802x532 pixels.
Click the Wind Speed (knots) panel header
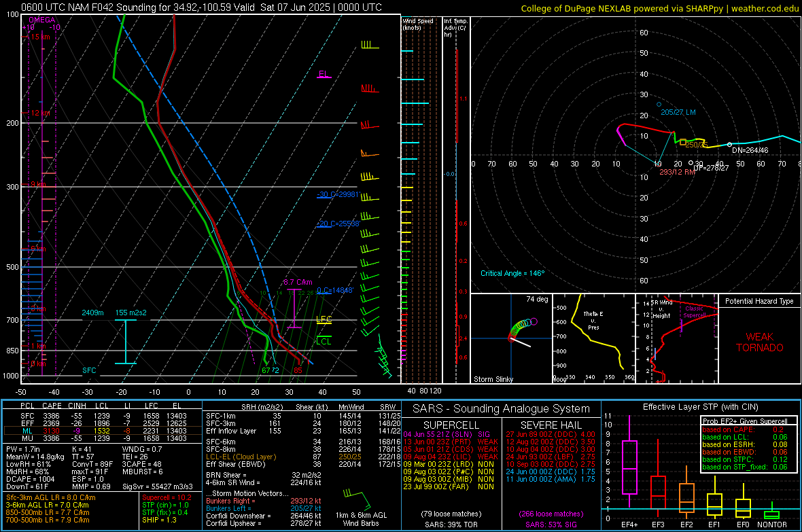418,24
